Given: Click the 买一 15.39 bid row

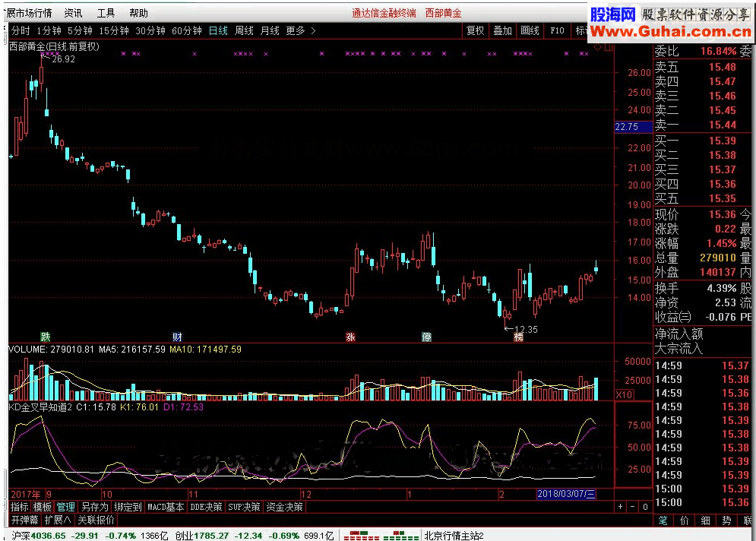Looking at the screenshot, I should 703,141.
